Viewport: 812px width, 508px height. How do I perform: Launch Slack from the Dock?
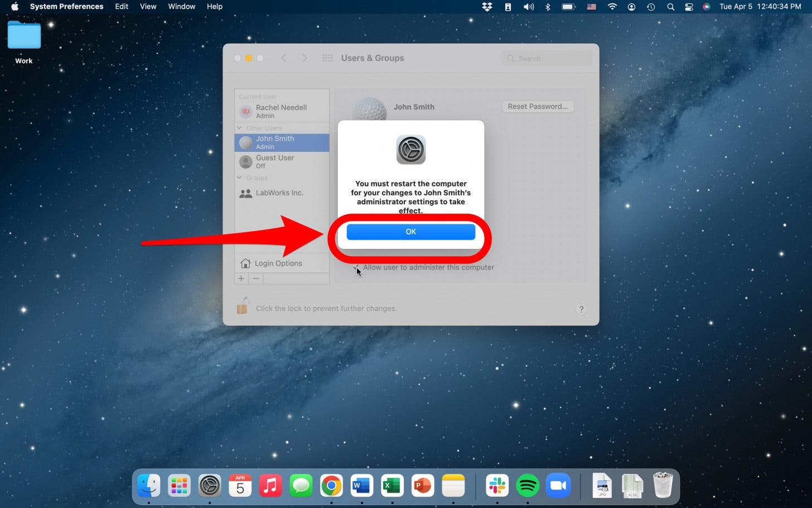coord(497,485)
